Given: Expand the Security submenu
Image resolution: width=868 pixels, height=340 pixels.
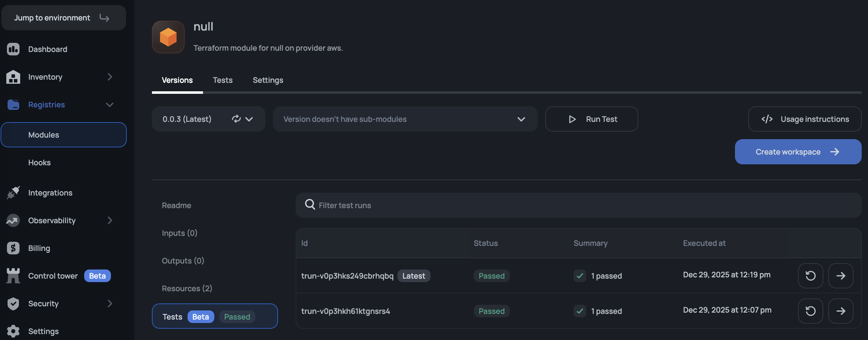Looking at the screenshot, I should pyautogui.click(x=110, y=303).
